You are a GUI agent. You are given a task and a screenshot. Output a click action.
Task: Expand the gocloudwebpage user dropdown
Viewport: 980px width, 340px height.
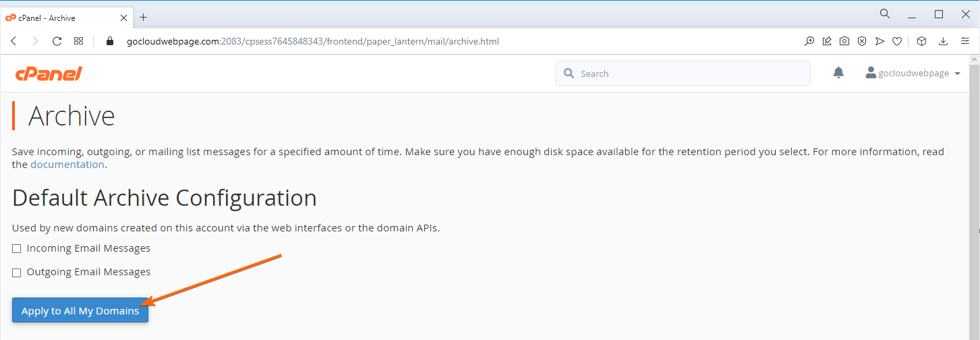tap(913, 73)
